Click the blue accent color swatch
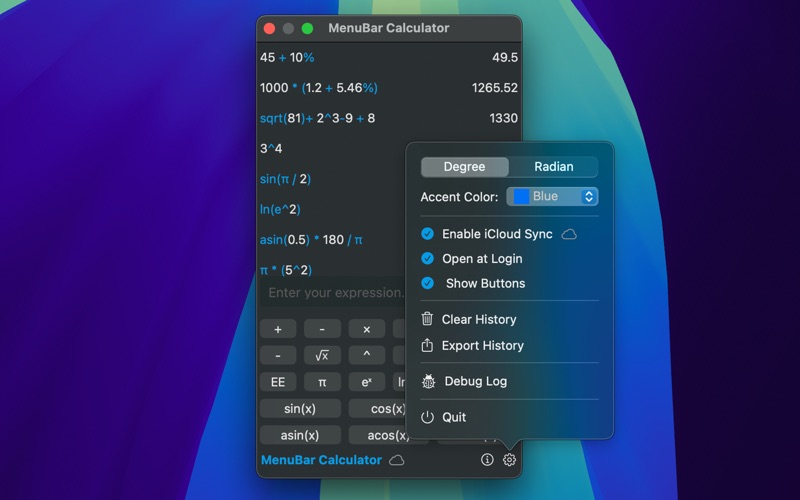The image size is (800, 500). point(521,196)
